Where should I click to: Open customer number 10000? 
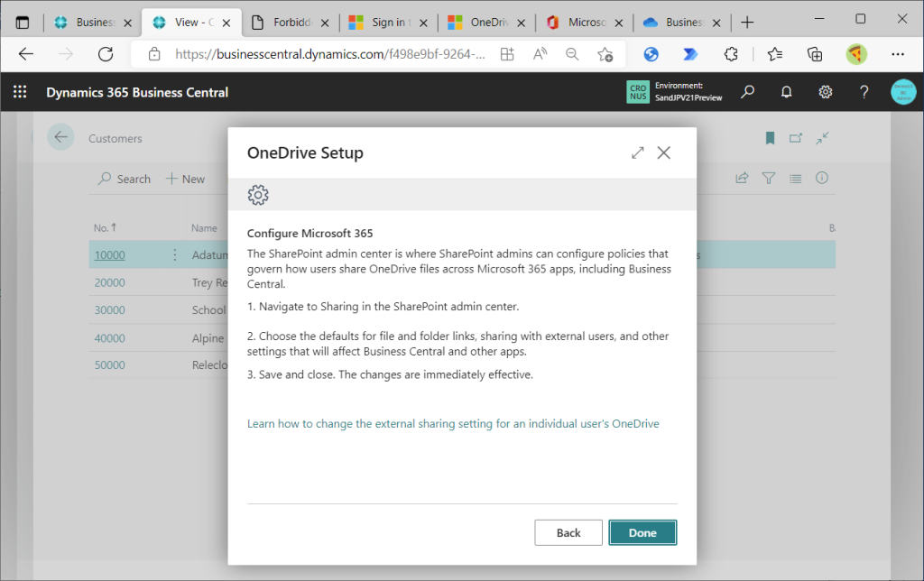click(109, 255)
